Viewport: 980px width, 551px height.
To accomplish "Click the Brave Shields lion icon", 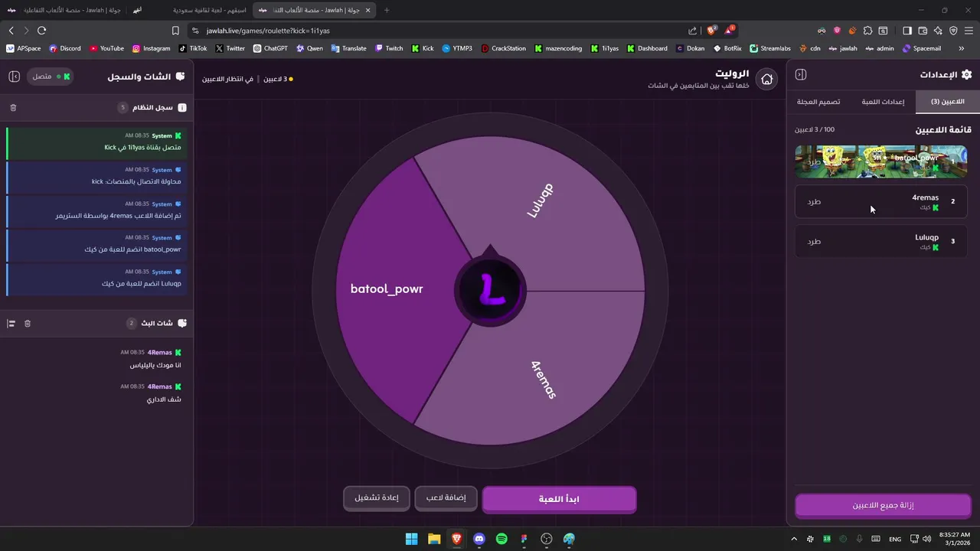I will click(x=711, y=31).
